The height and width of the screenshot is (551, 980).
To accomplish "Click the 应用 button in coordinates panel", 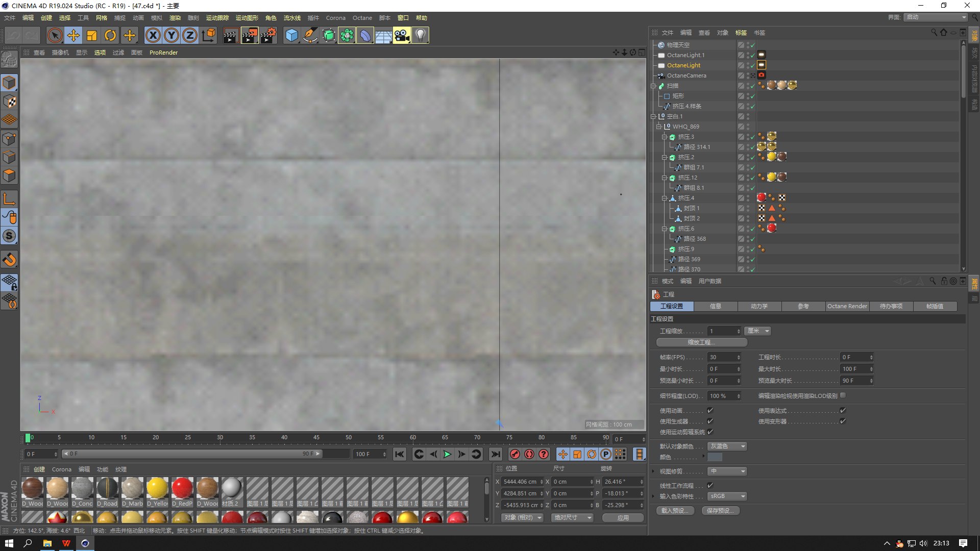I will click(x=623, y=517).
